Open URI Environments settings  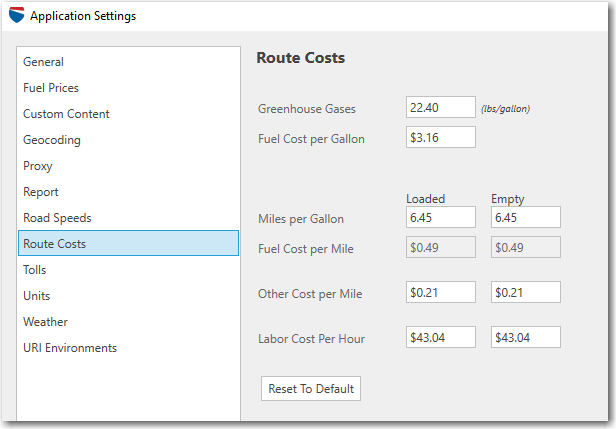pyautogui.click(x=128, y=348)
